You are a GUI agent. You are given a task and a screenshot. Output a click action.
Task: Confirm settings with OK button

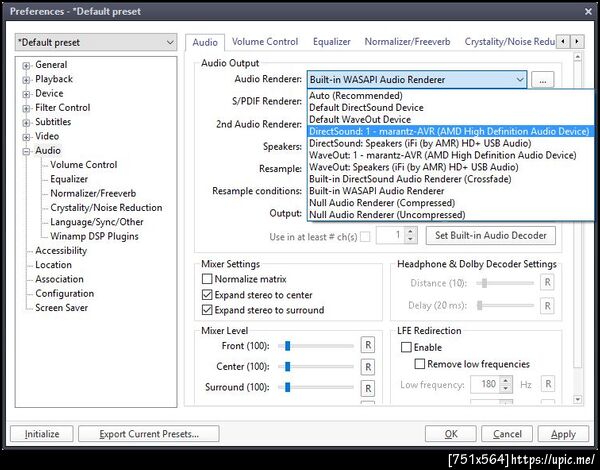coord(451,434)
